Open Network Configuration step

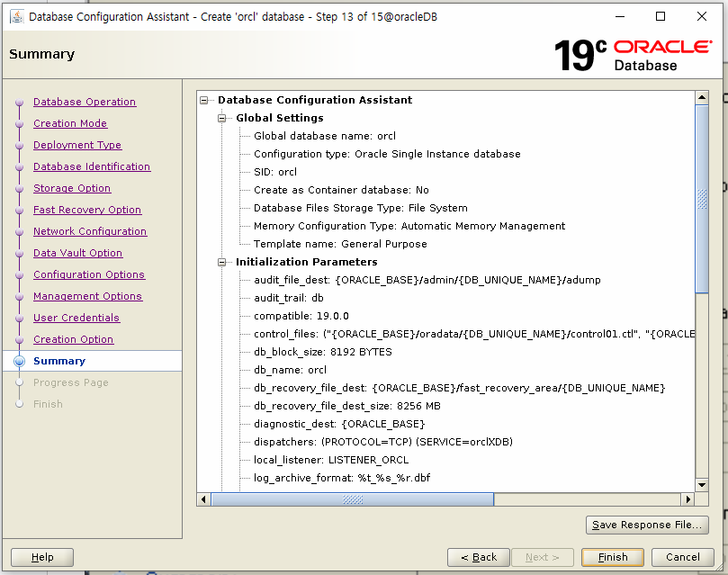click(90, 231)
